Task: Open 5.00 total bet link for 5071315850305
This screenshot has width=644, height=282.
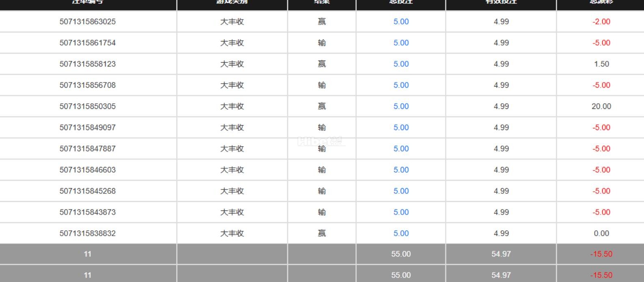Action: (401, 106)
